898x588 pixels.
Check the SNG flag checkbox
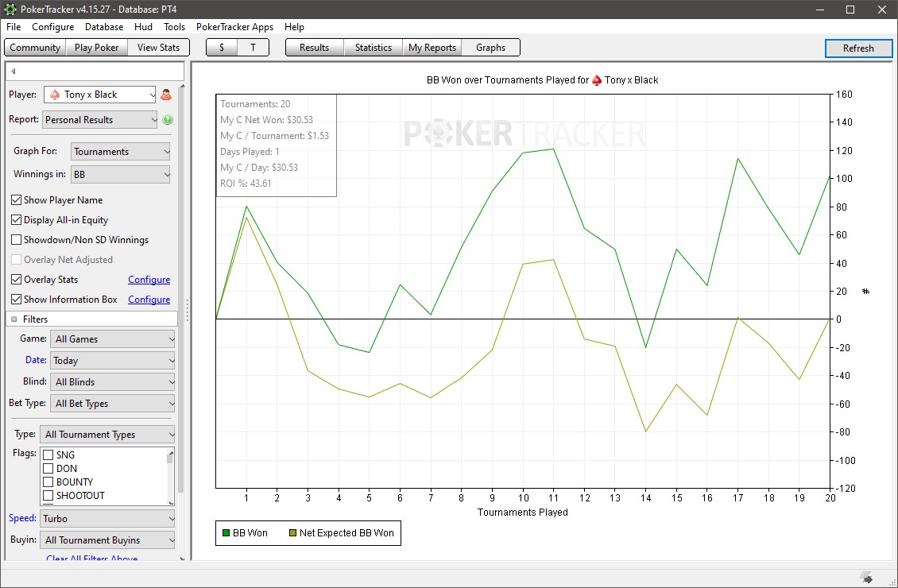[x=48, y=455]
